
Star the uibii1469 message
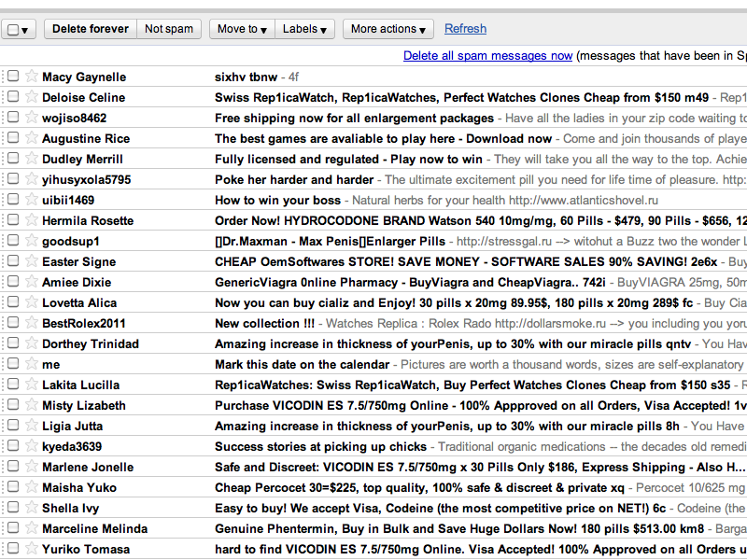pos(32,199)
